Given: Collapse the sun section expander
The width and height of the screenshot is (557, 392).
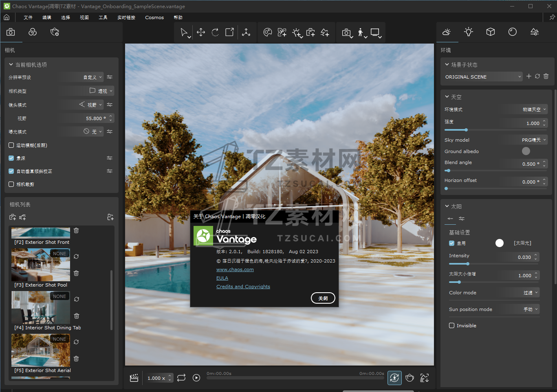Looking at the screenshot, I should 447,206.
